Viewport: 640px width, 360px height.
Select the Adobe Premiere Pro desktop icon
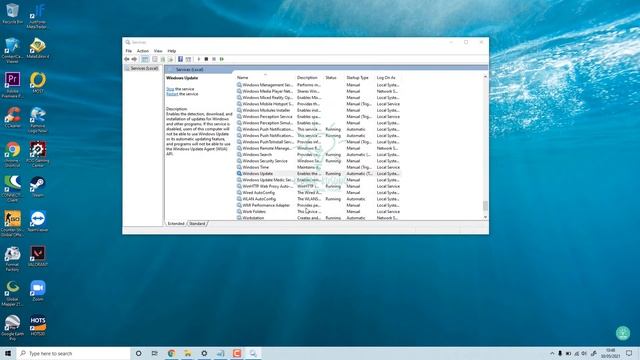[12, 84]
